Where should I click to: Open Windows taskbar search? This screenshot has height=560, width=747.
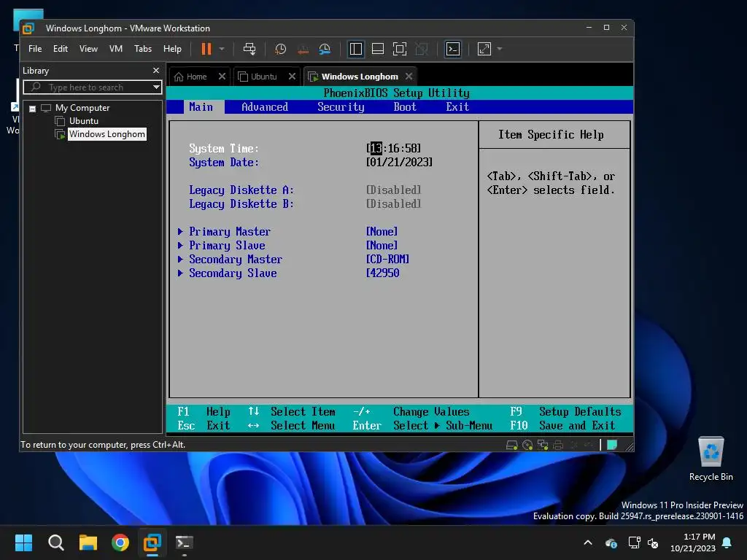pyautogui.click(x=55, y=542)
